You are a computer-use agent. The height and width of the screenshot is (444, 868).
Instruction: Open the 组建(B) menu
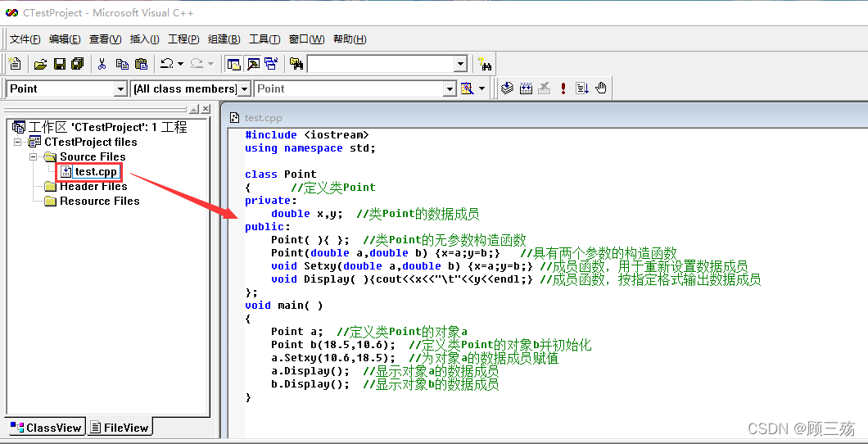[x=224, y=39]
